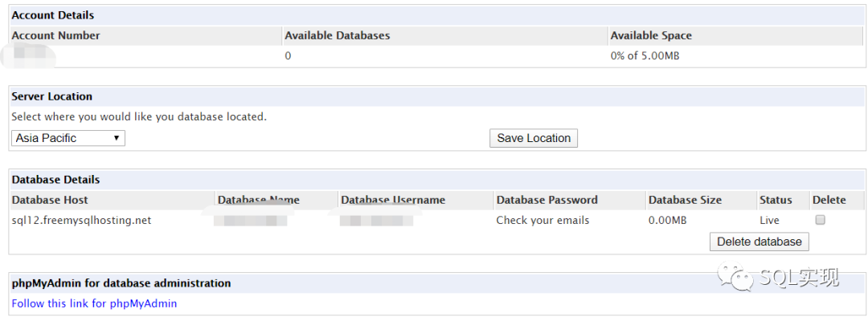Click the Database Name column header
868x317 pixels.
click(x=259, y=200)
